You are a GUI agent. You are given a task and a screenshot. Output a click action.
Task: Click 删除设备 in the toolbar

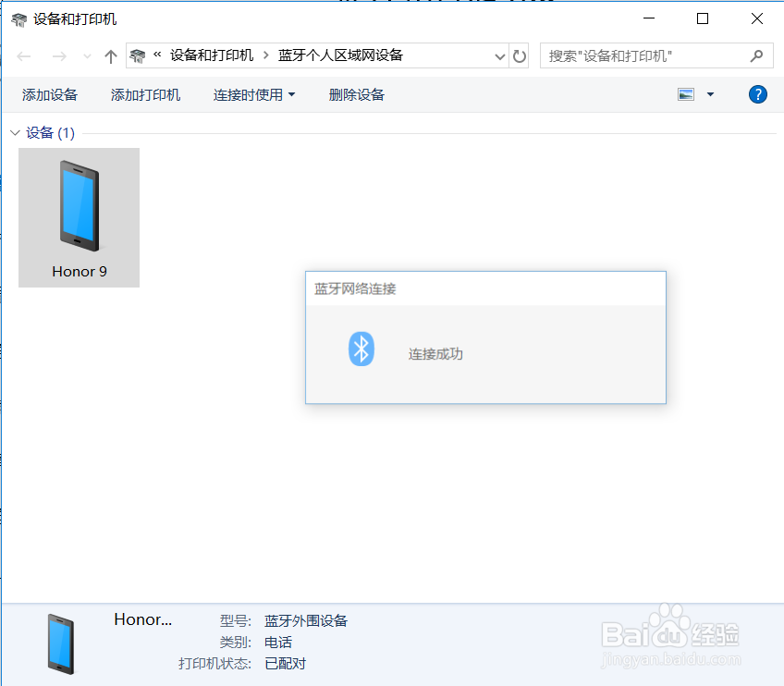coord(357,95)
